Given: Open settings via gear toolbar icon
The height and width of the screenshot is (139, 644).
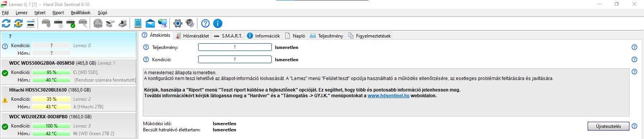Looking at the screenshot, I should (x=177, y=23).
